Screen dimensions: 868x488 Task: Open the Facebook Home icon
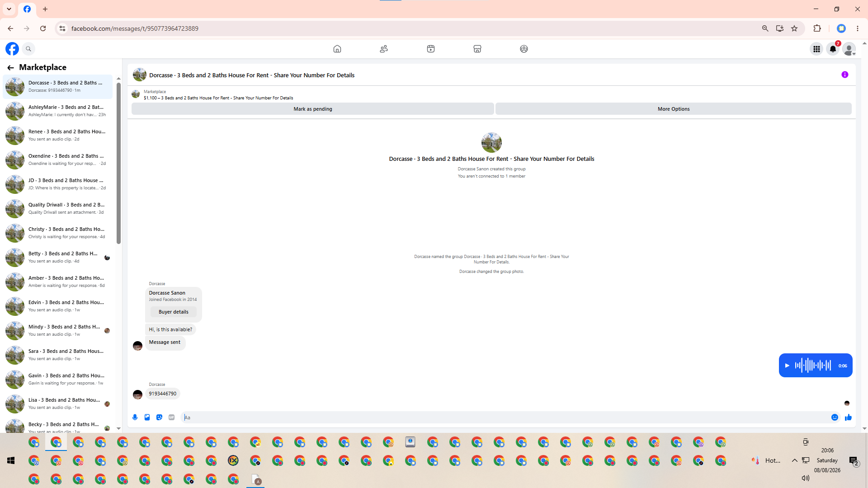click(x=337, y=49)
